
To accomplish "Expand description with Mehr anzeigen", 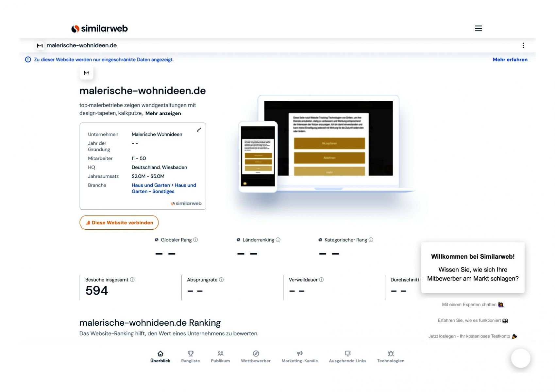I will [163, 113].
